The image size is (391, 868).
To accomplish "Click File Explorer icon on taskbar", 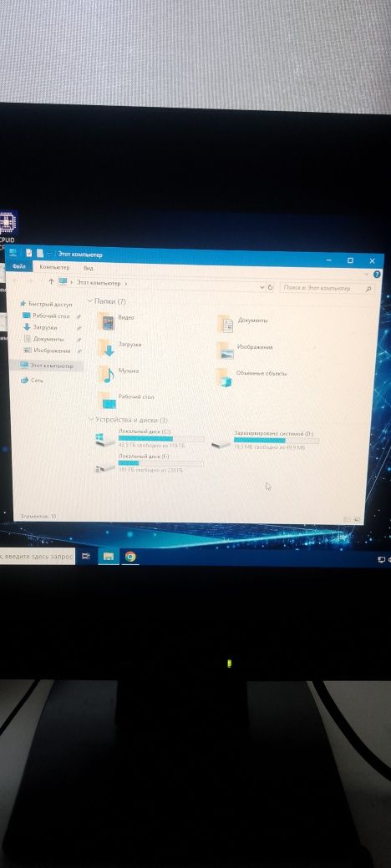I will click(109, 557).
